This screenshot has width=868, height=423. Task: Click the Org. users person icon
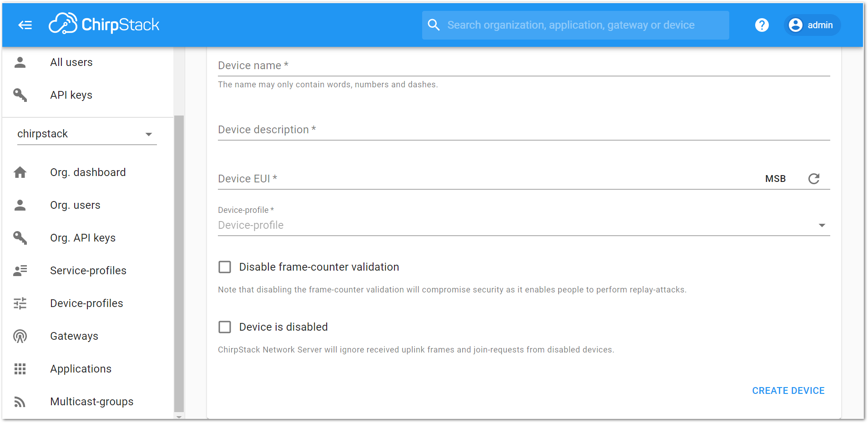click(20, 205)
